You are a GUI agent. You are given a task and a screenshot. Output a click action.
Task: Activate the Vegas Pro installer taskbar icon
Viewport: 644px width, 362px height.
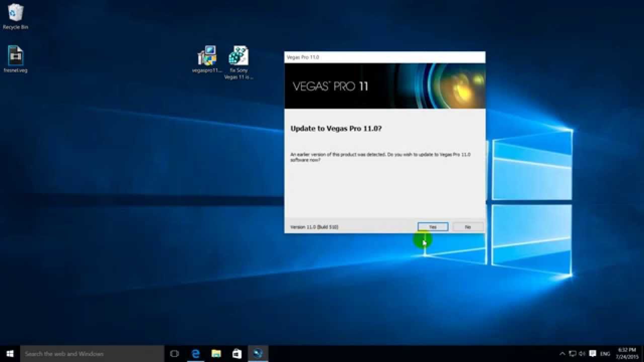258,353
